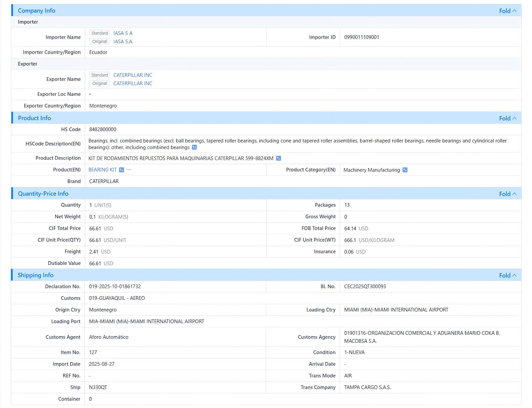Click Freight value 2.41 USD
532x408 pixels.
tap(100, 252)
